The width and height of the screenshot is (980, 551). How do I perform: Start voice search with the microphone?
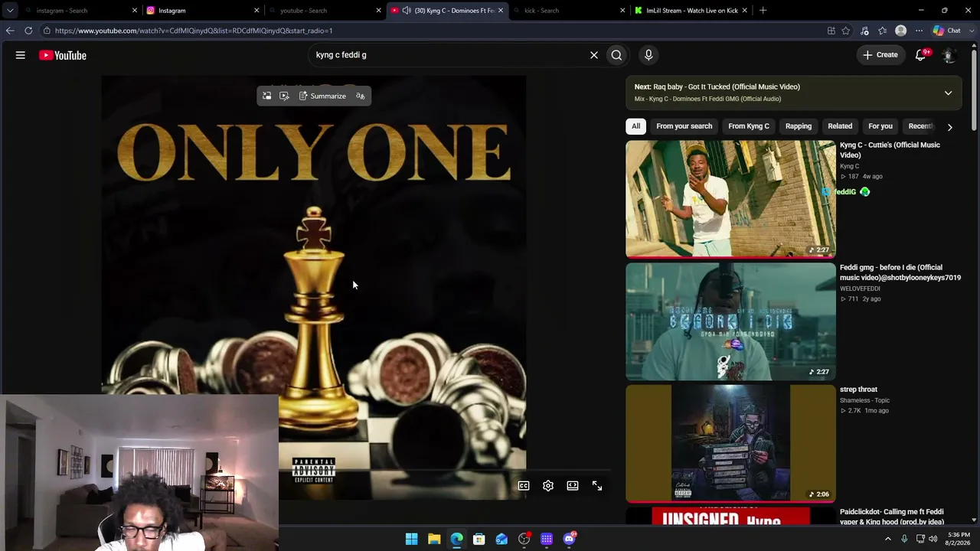tap(648, 55)
